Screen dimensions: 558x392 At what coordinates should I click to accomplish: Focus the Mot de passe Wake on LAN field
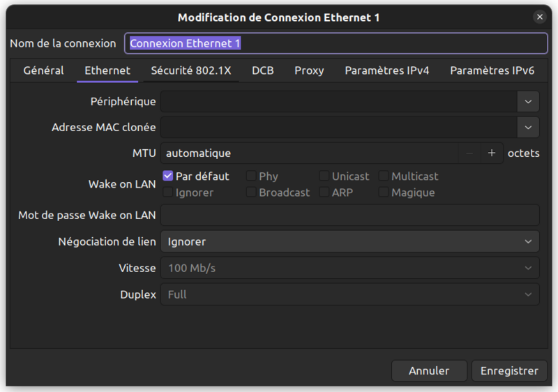(x=349, y=216)
